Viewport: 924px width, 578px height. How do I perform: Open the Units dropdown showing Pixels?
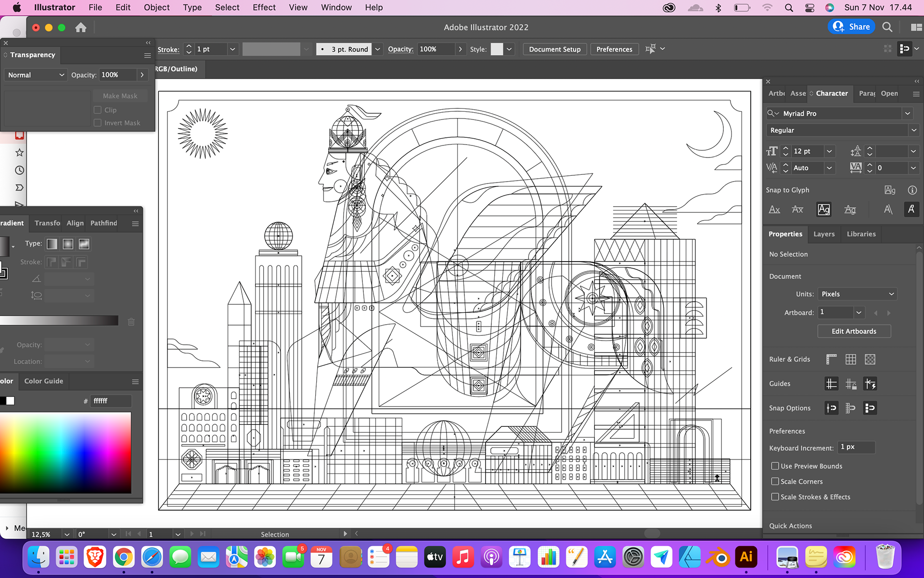click(857, 294)
